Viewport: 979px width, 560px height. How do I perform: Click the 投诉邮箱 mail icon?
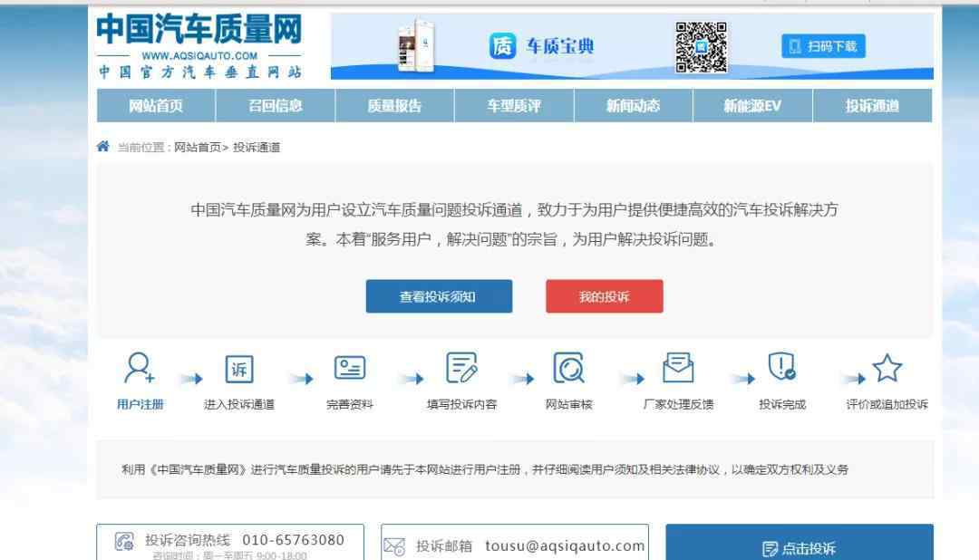pos(394,547)
